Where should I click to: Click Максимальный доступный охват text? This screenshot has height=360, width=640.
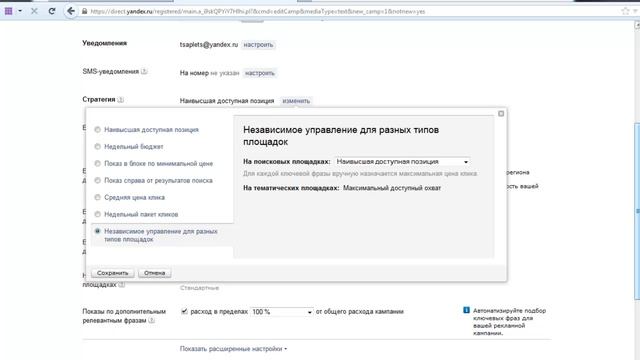392,188
